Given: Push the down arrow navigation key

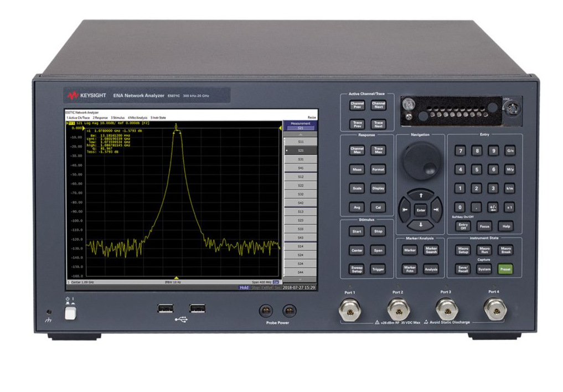Looking at the screenshot, I should 421,225.
